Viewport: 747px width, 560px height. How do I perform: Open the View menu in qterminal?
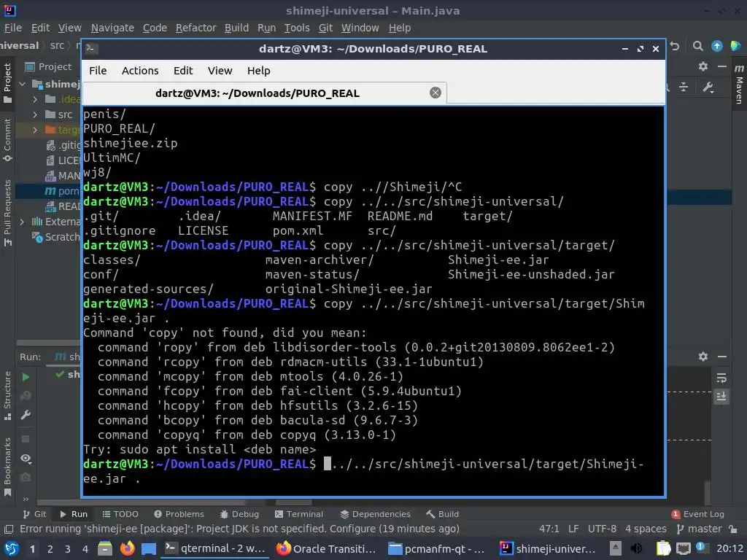[x=220, y=71]
